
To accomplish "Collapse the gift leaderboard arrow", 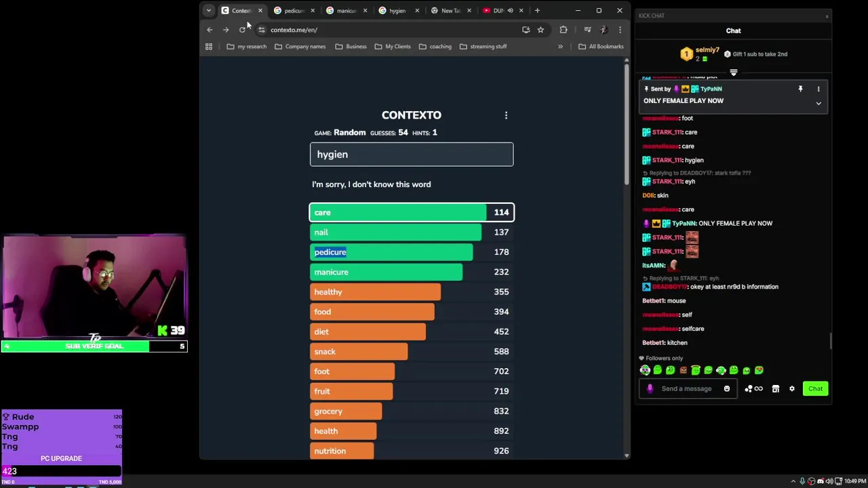I will pyautogui.click(x=733, y=72).
